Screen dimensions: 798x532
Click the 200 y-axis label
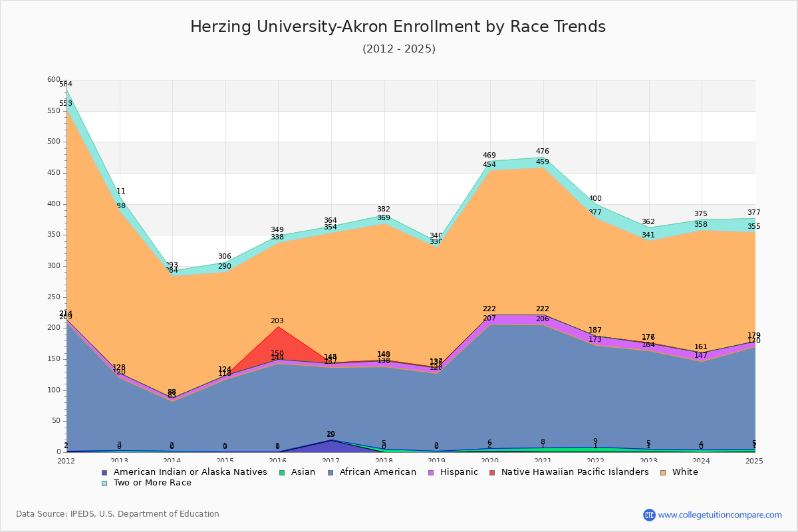tap(53, 328)
